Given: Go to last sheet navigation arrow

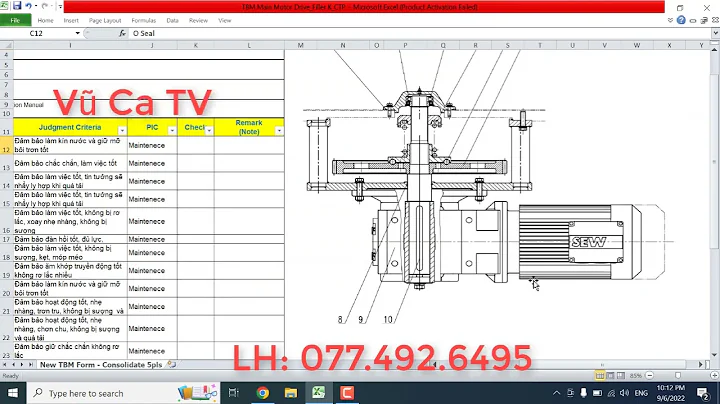Looking at the screenshot, I should 30,365.
